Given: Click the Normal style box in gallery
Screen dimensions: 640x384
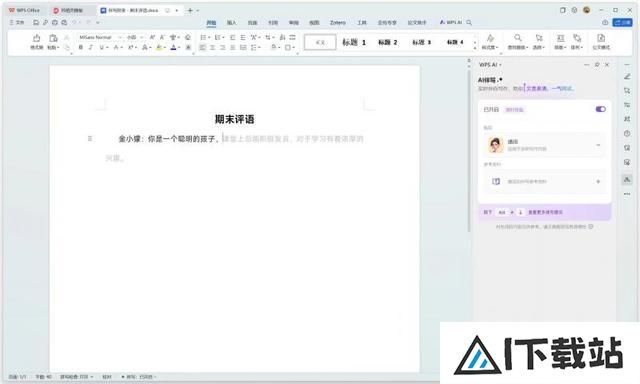Looking at the screenshot, I should [320, 42].
